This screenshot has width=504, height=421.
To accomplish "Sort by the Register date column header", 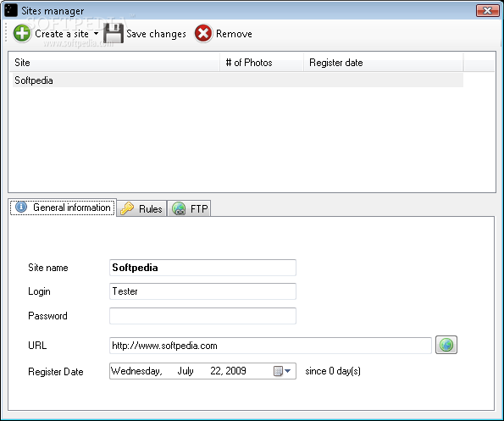I will coord(384,63).
